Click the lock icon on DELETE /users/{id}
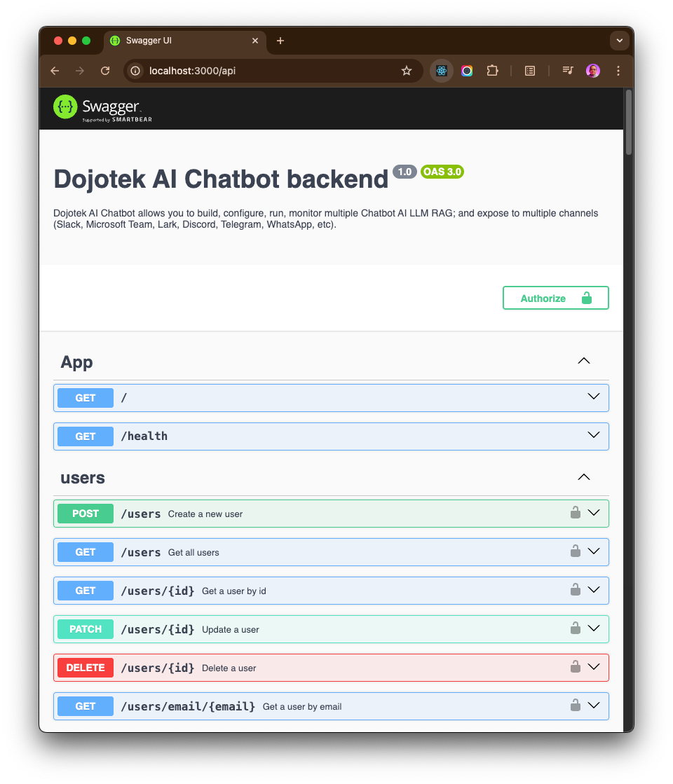Image resolution: width=673 pixels, height=784 pixels. pyautogui.click(x=575, y=667)
